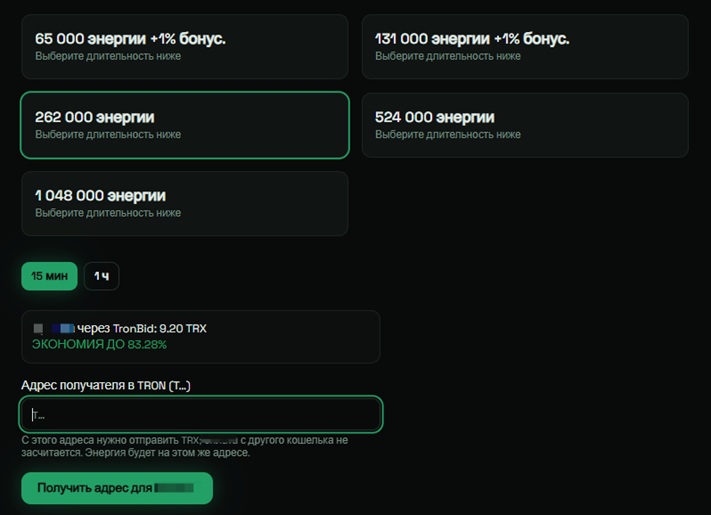Click the 'Получить адрес для' green button
This screenshot has height=515, width=711.
point(117,488)
